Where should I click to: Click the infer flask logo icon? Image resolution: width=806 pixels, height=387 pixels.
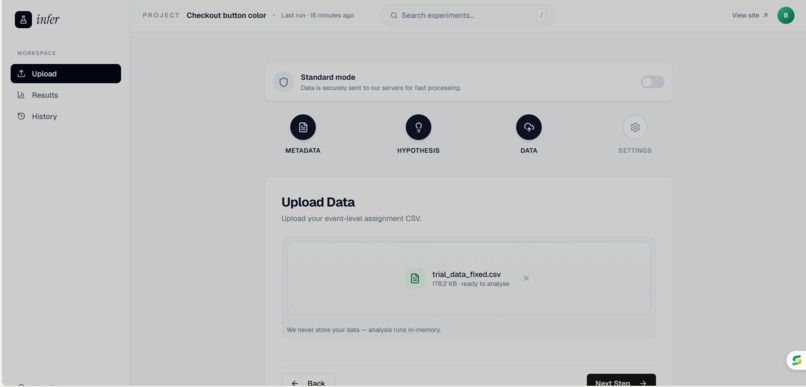(x=23, y=20)
